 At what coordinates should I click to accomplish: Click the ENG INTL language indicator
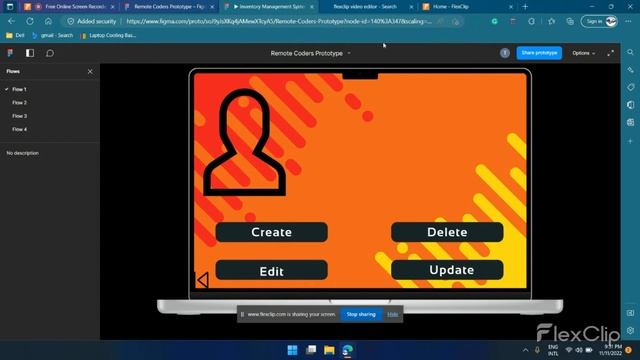coord(553,350)
